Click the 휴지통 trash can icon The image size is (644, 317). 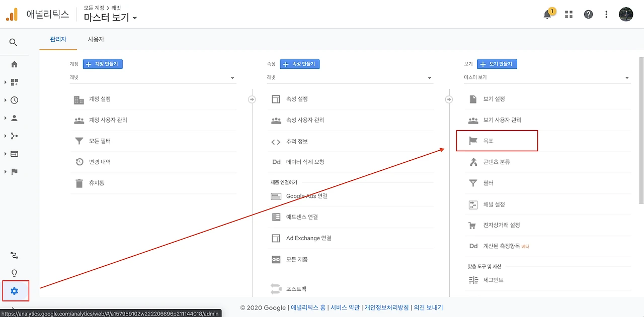pyautogui.click(x=79, y=183)
